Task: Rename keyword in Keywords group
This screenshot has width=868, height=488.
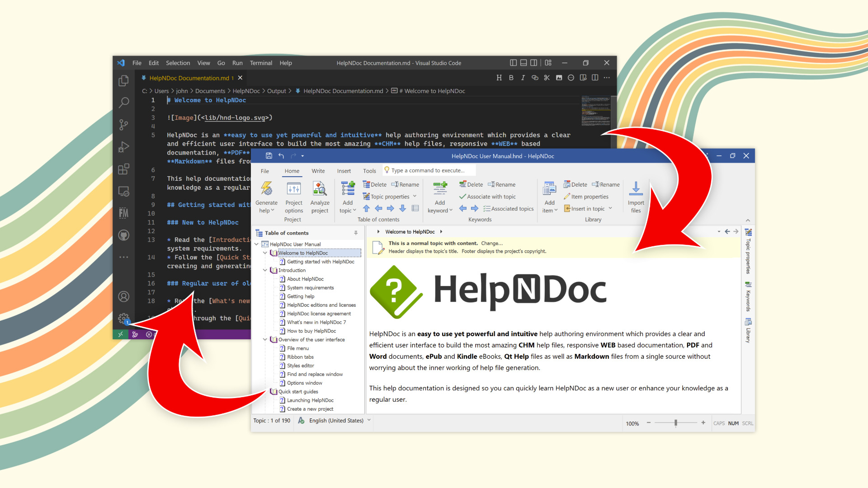Action: click(501, 184)
